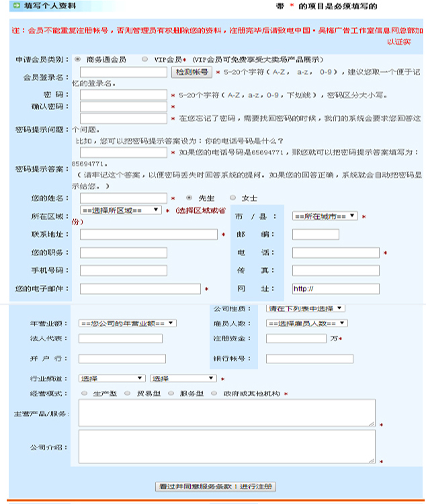Click the 确认密码 input field
Screen dimensions: 426x504
click(x=124, y=106)
